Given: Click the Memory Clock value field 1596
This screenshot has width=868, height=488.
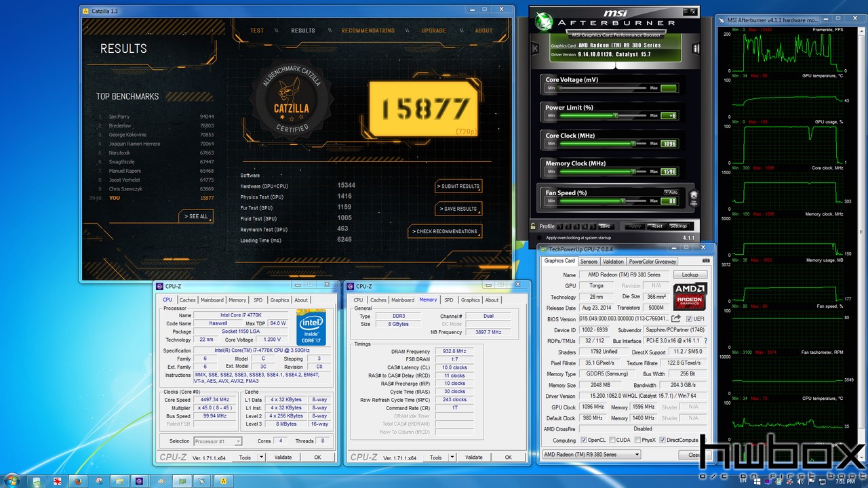Looking at the screenshot, I should (669, 171).
